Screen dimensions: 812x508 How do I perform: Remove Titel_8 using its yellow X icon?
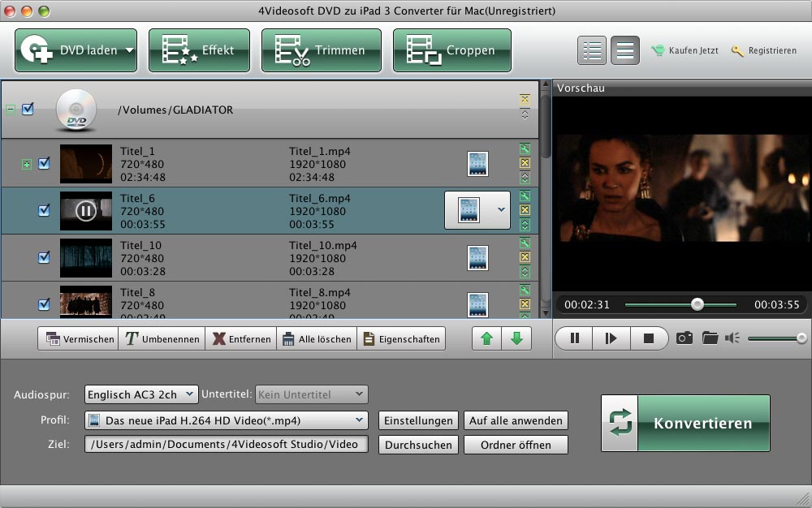[x=525, y=304]
